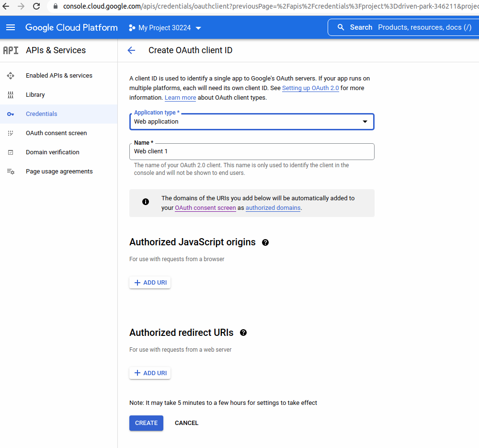
Task: Click the Search products, resources, docs box
Action: [x=403, y=27]
